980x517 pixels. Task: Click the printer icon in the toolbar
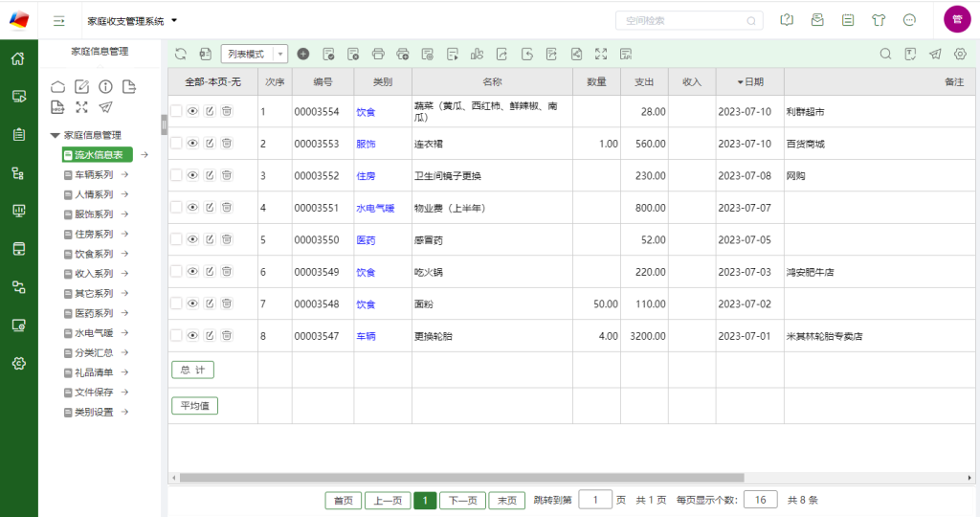(378, 55)
